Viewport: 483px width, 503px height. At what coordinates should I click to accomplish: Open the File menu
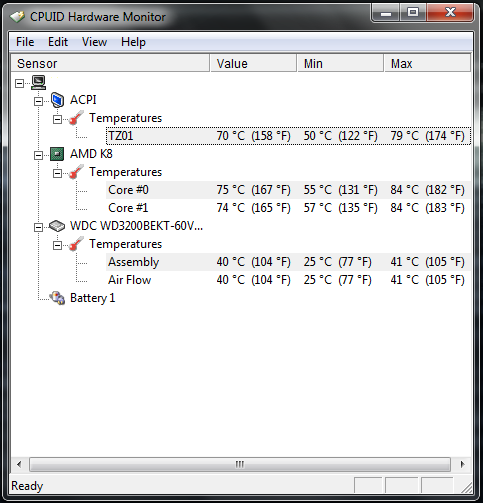click(25, 42)
